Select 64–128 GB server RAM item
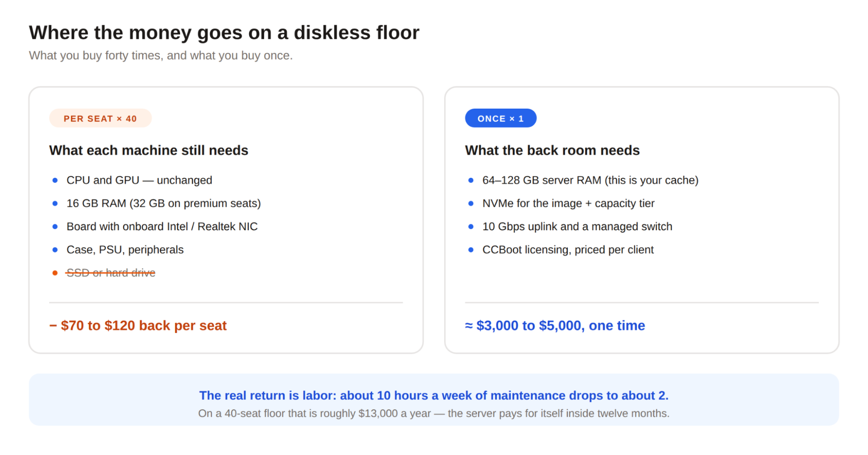Viewport: 868px width, 455px height. tap(590, 180)
